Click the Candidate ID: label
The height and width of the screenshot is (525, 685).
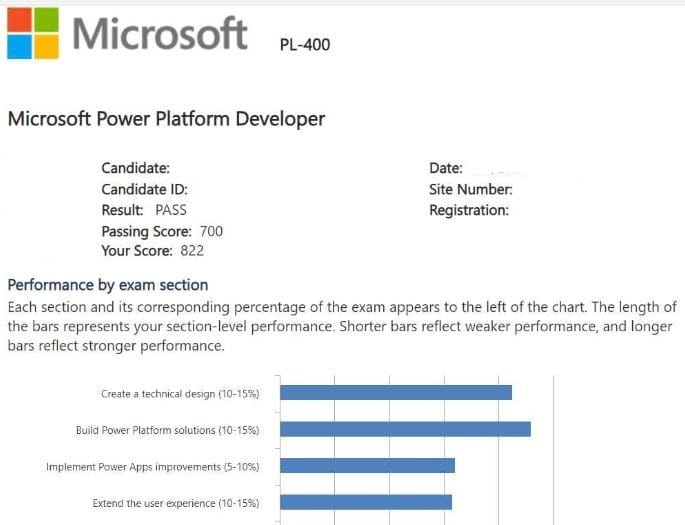tap(144, 189)
